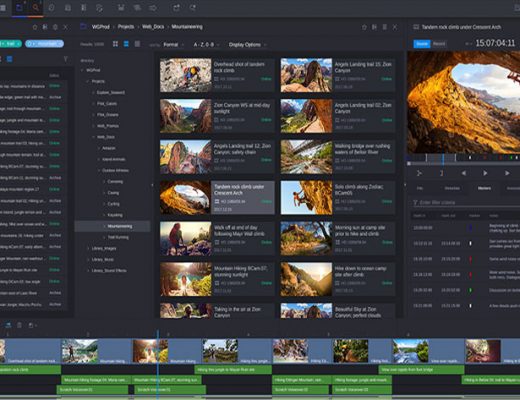Click the trash icon in timeline toolbar
Viewport: 520px width, 400px height.
pyautogui.click(x=19, y=325)
